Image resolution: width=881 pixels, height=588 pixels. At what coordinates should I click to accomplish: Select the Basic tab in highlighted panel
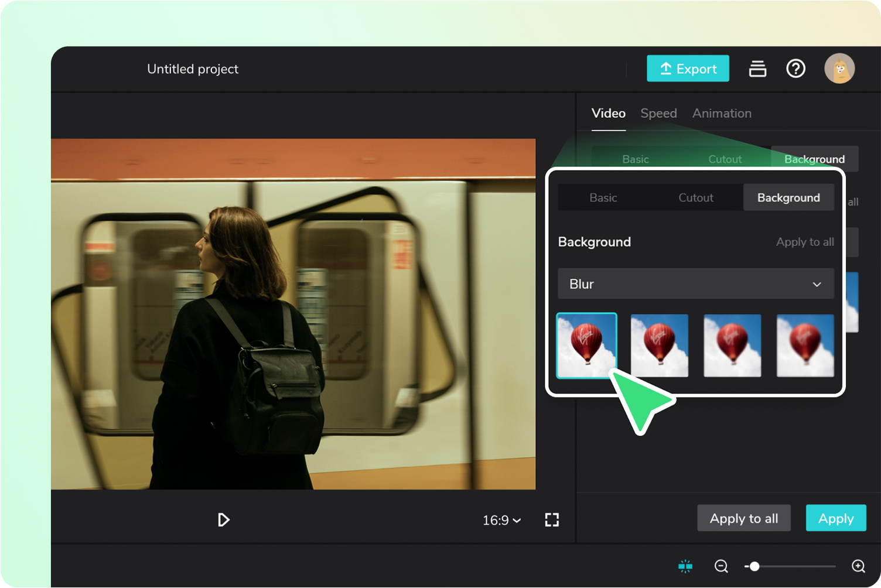pyautogui.click(x=603, y=197)
